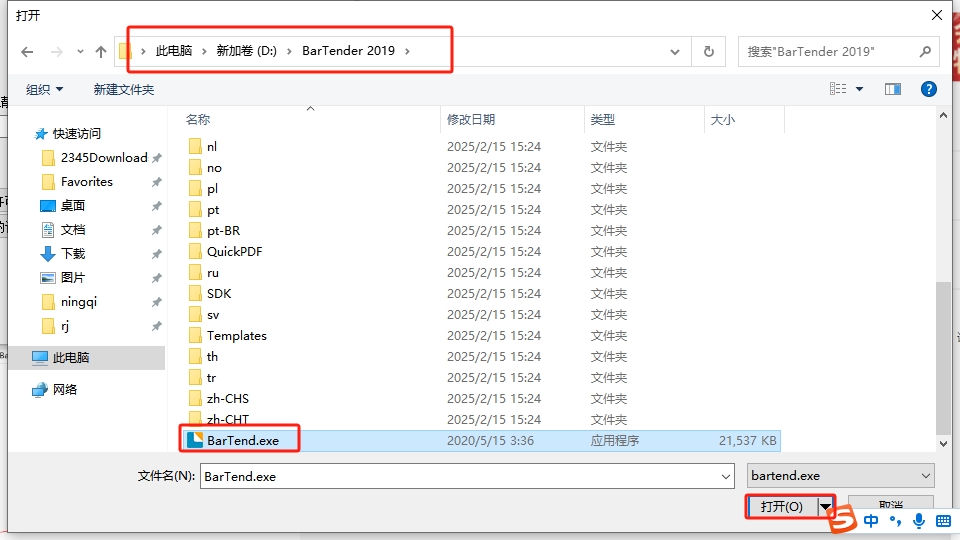Open 快速访问 in navigation pane
The height and width of the screenshot is (540, 960).
tap(77, 133)
